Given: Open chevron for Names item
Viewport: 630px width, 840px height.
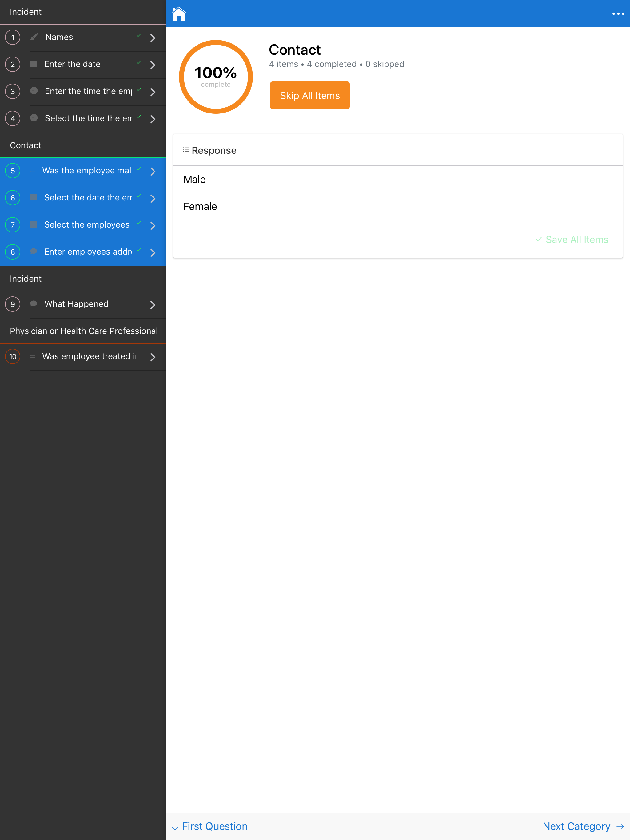Looking at the screenshot, I should click(x=153, y=38).
